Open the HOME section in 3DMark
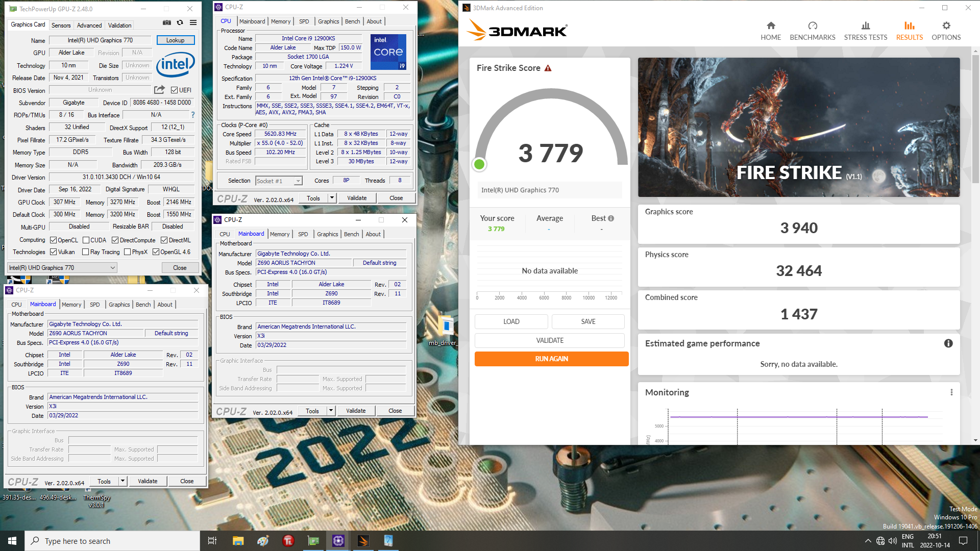 (x=771, y=31)
